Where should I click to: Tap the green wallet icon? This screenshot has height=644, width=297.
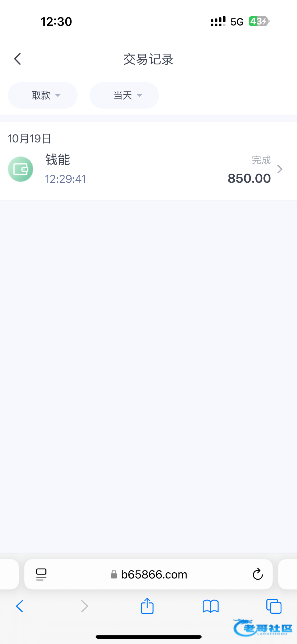(21, 169)
